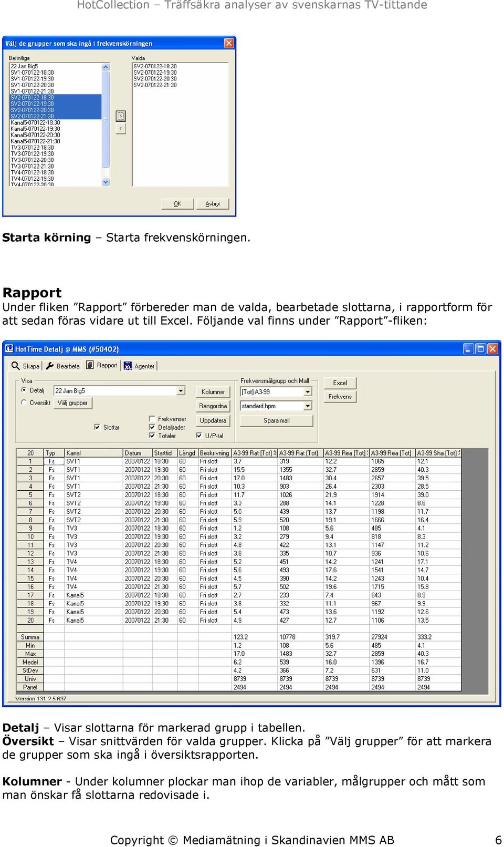Select TV4-070122-18:30 in Befintliga list
This screenshot has width=504, height=847.
click(56, 172)
